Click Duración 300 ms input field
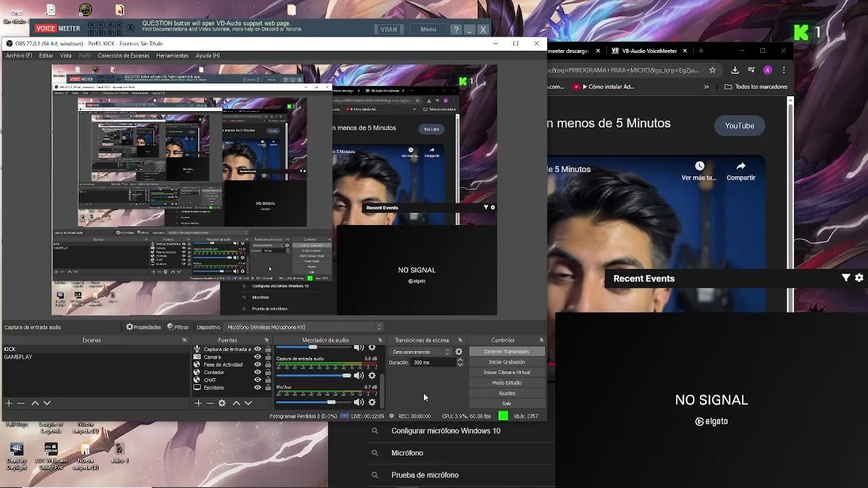The height and width of the screenshot is (488, 868). coord(434,363)
